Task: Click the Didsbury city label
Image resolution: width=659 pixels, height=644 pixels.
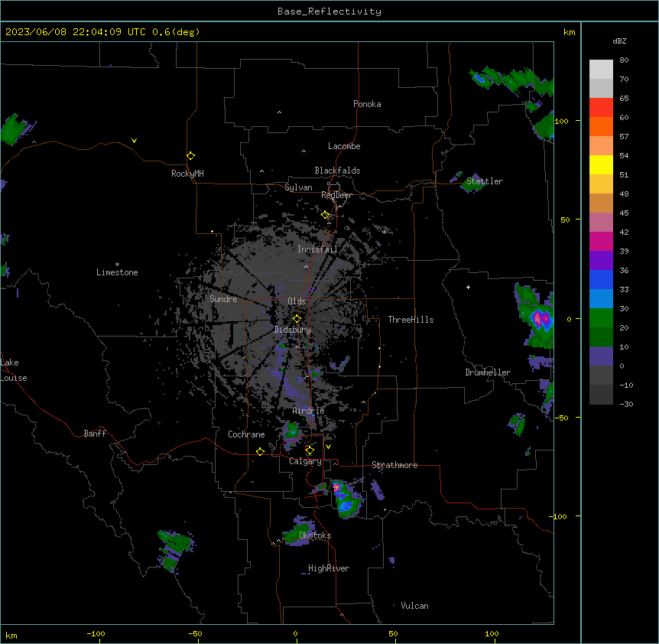Action: click(x=293, y=330)
